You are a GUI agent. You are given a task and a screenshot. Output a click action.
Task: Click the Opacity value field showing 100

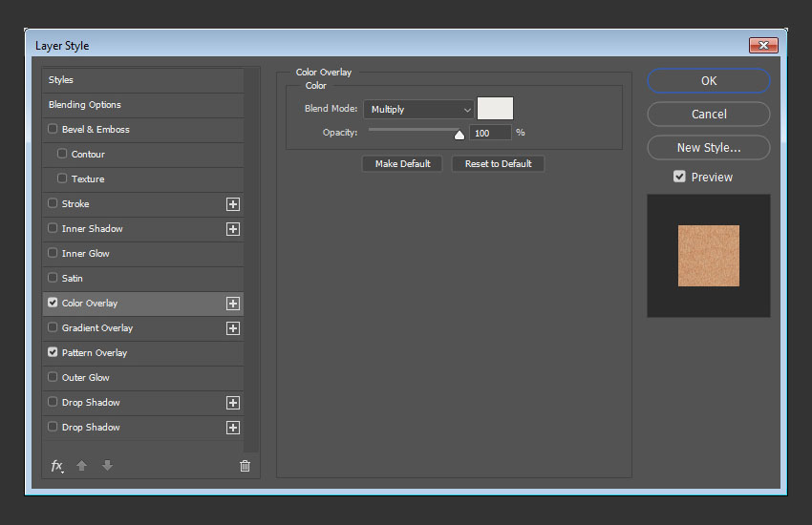[490, 133]
